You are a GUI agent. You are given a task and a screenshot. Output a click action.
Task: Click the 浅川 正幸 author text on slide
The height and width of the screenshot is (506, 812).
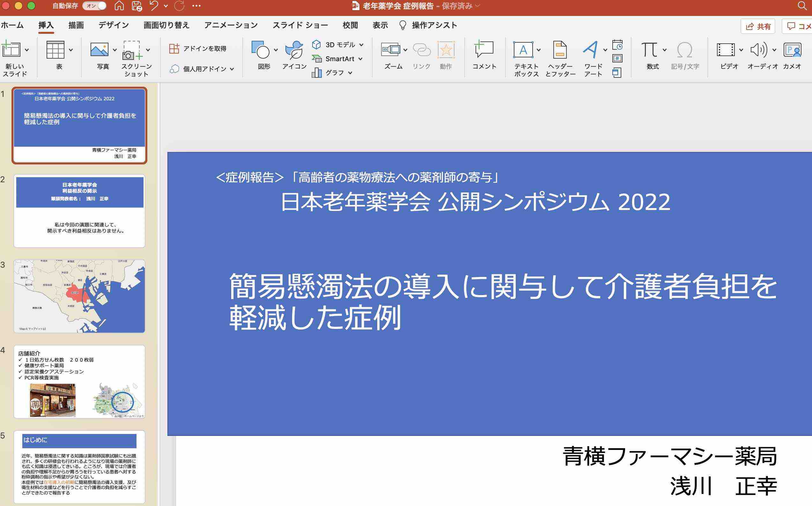[x=724, y=486]
